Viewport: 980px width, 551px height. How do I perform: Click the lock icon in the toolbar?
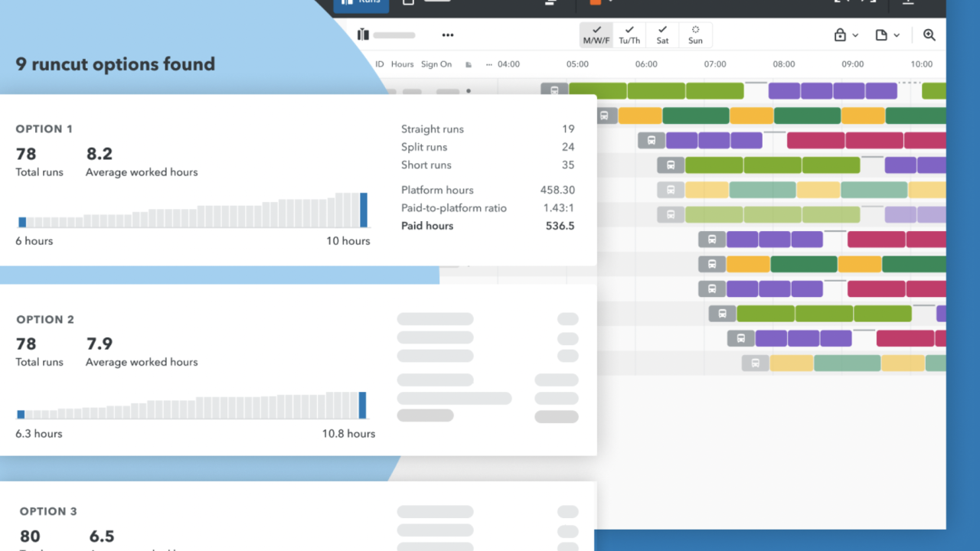(x=840, y=35)
